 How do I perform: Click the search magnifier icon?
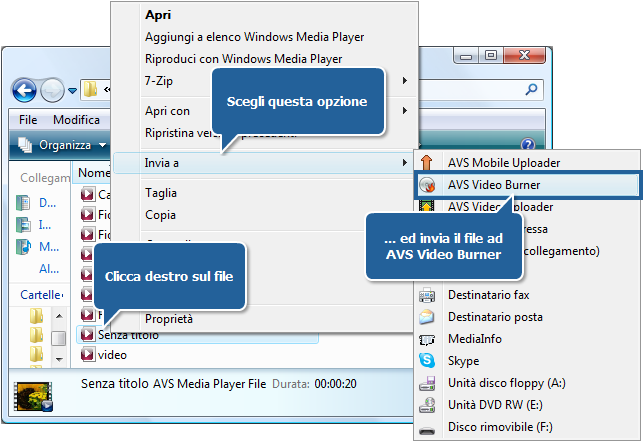point(531,89)
